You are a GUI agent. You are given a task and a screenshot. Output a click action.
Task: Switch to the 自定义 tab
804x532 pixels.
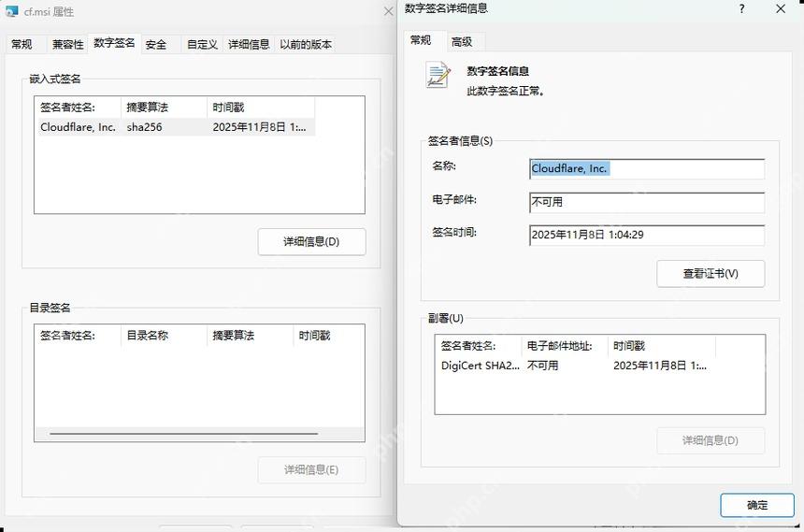point(202,44)
